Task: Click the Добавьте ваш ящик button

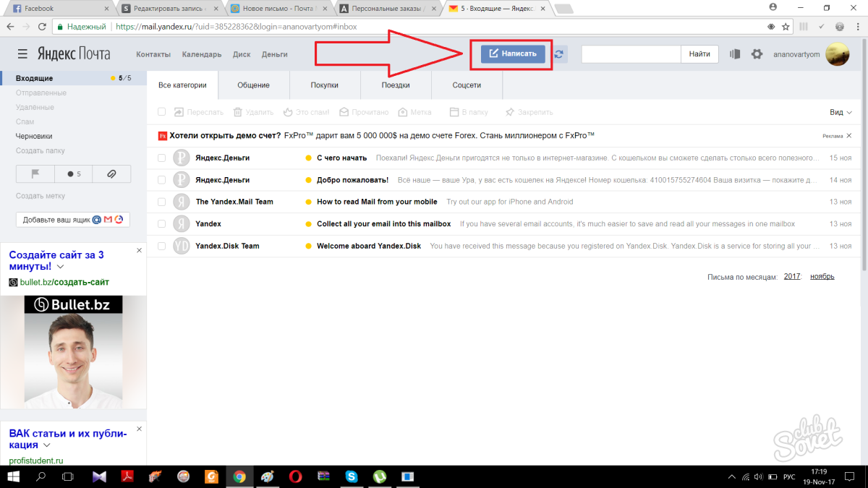Action: coord(73,219)
